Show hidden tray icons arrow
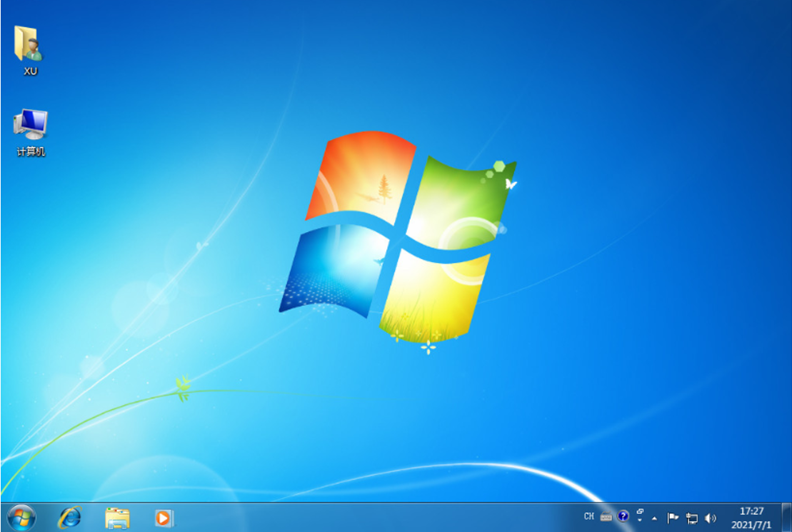 point(655,518)
